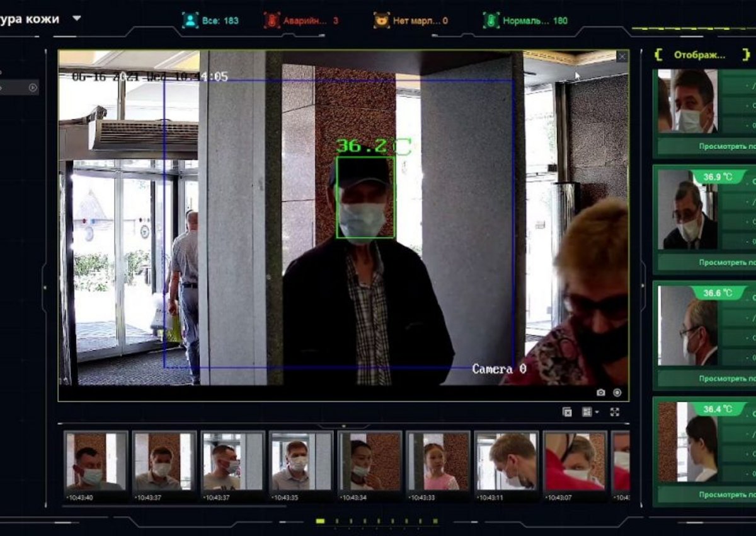This screenshot has height=536, width=756.
Task: Close all video windows icon below feed
Action: pos(567,412)
